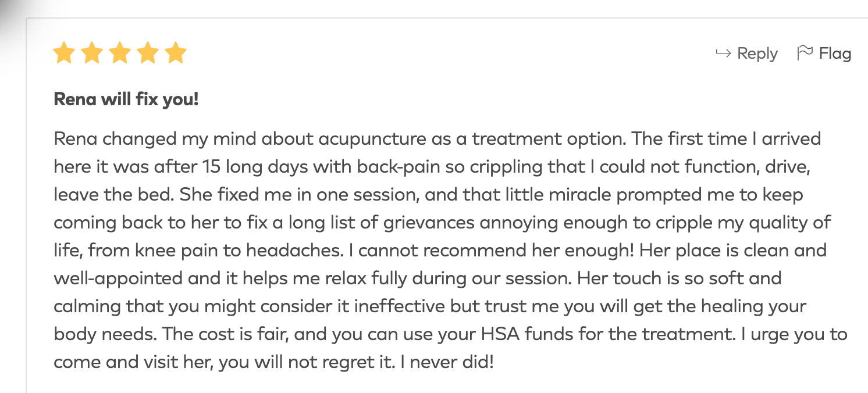868x393 pixels.
Task: Reply to this review via Reply text
Action: click(x=757, y=53)
